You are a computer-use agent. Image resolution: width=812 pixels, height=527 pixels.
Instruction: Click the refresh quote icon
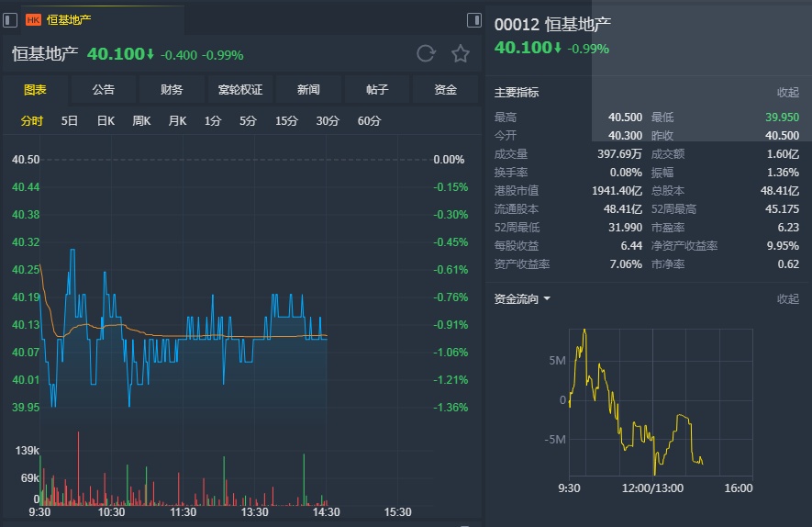426,53
